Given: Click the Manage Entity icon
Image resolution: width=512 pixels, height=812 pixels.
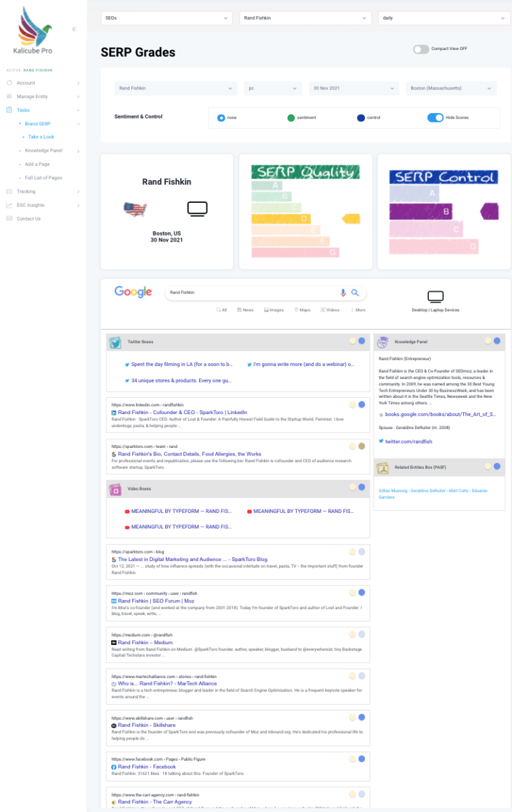Looking at the screenshot, I should point(9,96).
